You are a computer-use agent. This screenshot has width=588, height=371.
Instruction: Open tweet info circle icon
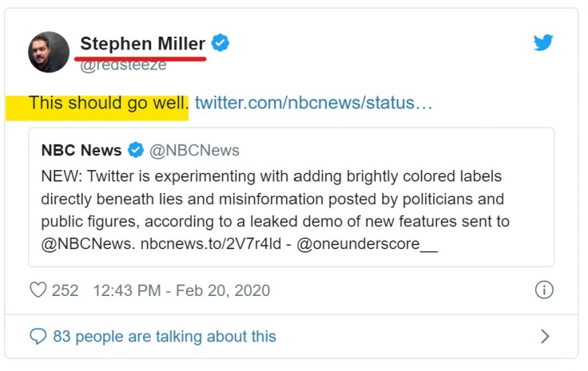click(543, 290)
